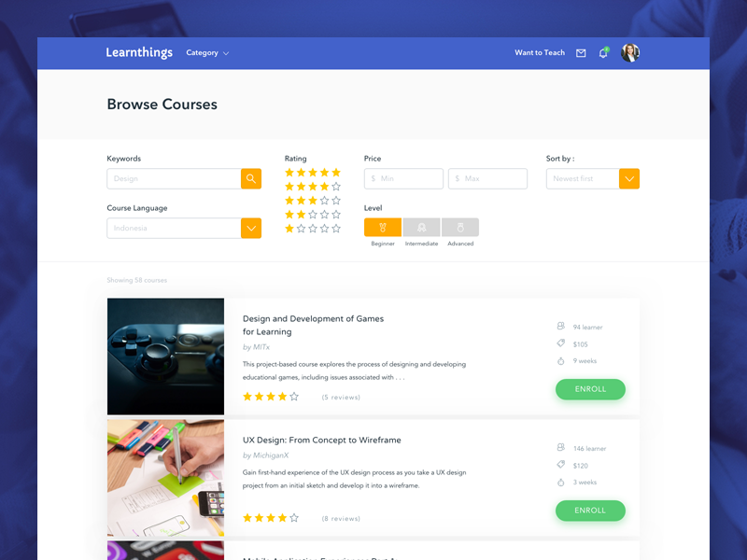Click the Learnthings logo
Screen dimensions: 747x560
139,52
